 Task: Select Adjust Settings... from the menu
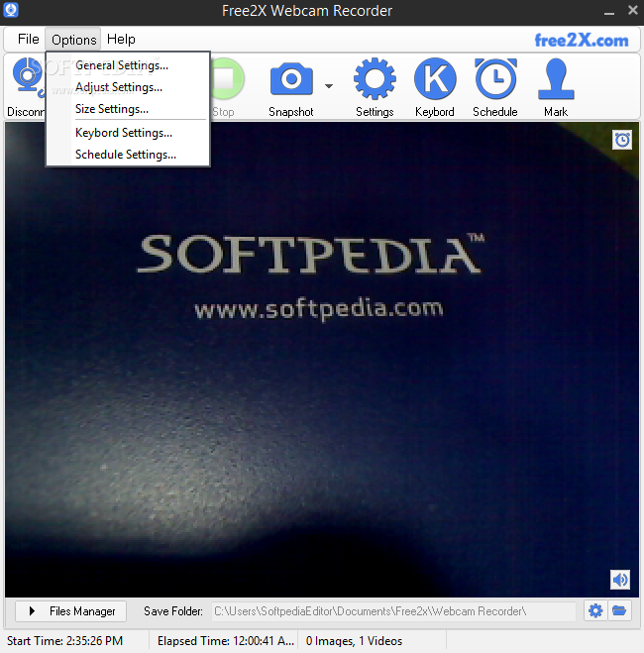tap(128, 87)
